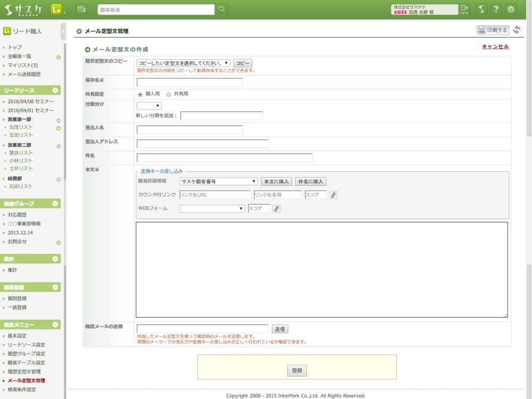Select the 共有用 radio button
This screenshot has height=399, width=532.
[169, 94]
